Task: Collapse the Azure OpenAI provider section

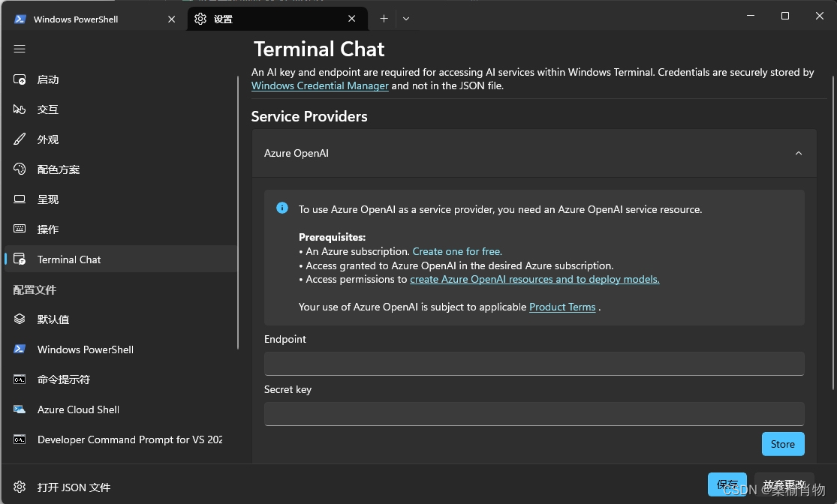Action: click(x=798, y=153)
